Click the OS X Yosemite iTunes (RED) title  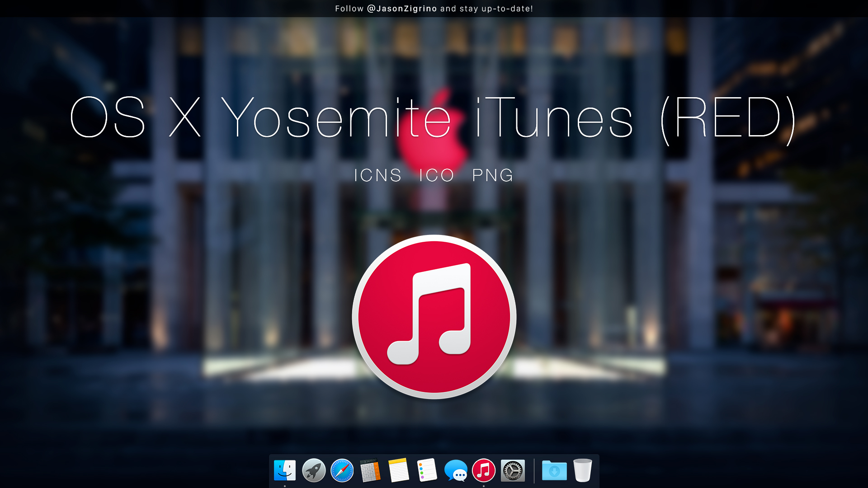(x=433, y=118)
